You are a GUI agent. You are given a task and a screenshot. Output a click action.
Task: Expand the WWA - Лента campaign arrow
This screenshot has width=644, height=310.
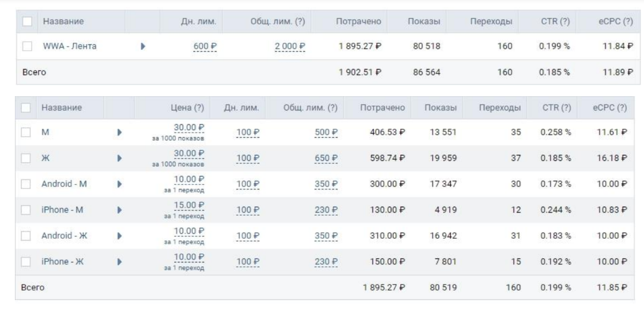[x=142, y=46]
